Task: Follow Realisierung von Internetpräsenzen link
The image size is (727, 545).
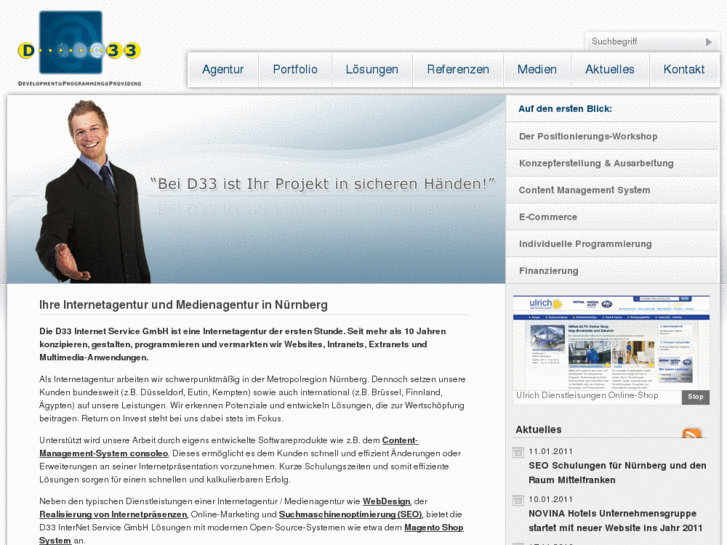Action: (113, 514)
